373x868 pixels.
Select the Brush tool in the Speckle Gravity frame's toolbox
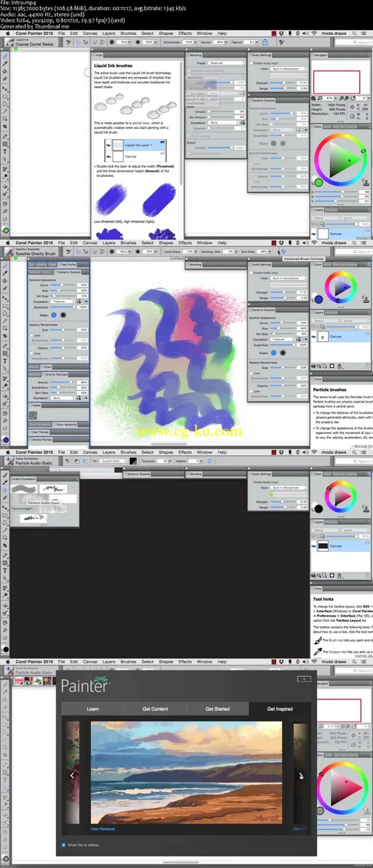click(x=6, y=266)
